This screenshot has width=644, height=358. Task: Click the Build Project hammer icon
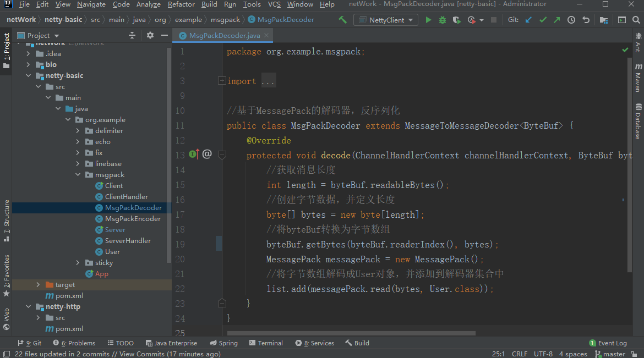pyautogui.click(x=342, y=20)
